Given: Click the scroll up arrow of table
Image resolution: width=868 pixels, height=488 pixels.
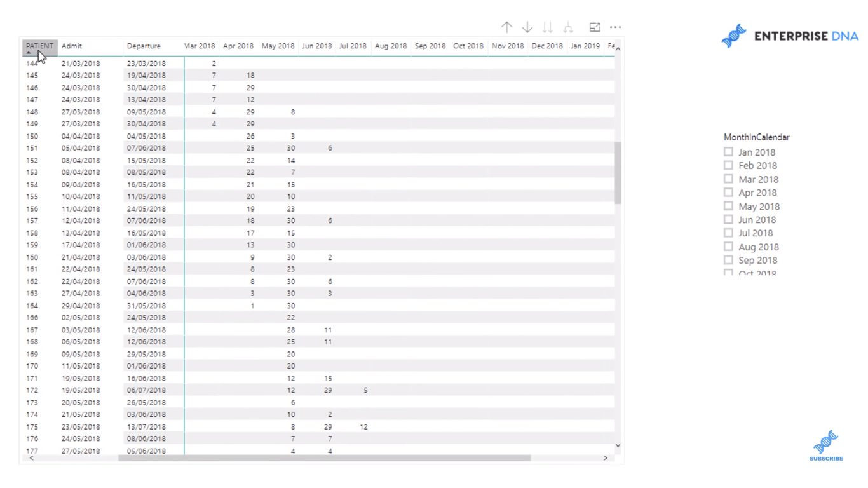Looking at the screenshot, I should point(618,48).
